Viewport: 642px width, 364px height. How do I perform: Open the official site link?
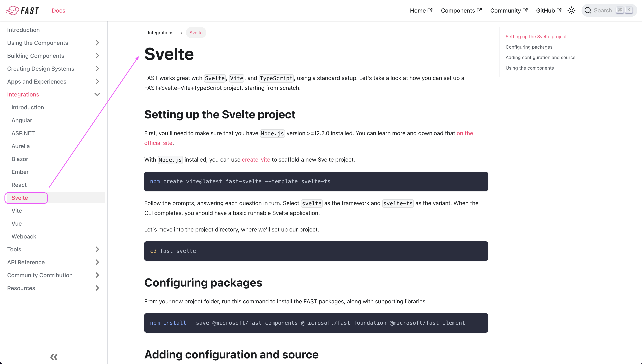coord(158,143)
